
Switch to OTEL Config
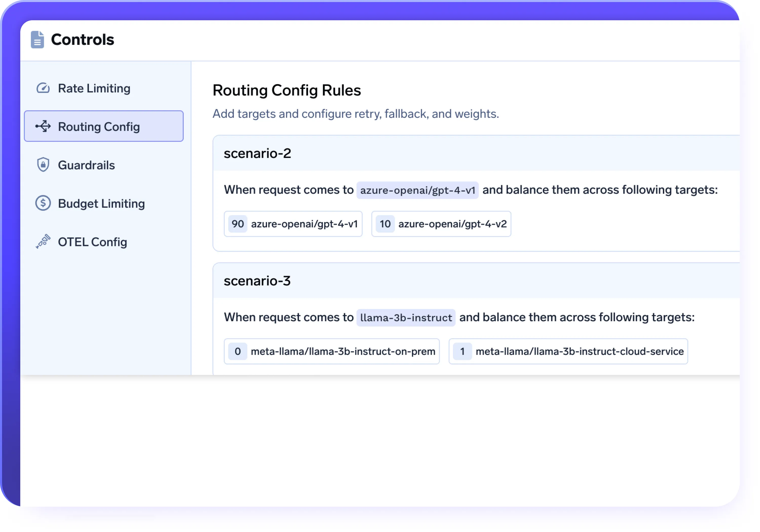click(x=92, y=242)
